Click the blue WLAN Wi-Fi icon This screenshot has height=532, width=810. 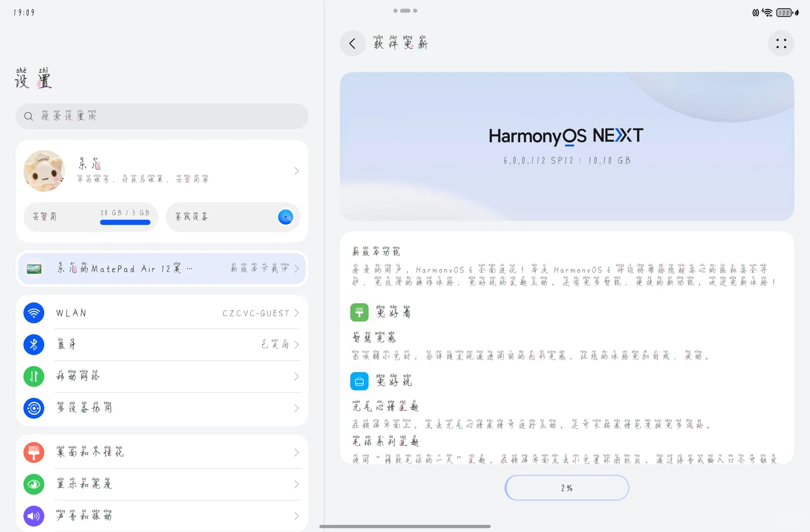click(x=34, y=313)
